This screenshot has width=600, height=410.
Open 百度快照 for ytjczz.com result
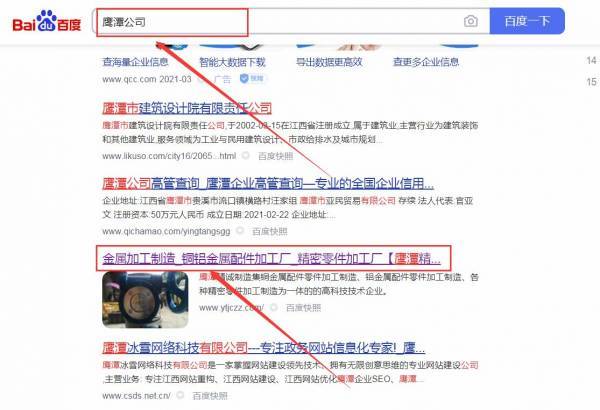pyautogui.click(x=303, y=307)
